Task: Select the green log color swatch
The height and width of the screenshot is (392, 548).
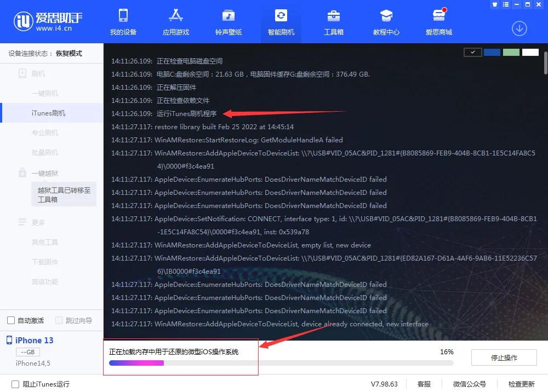Action: tap(511, 52)
